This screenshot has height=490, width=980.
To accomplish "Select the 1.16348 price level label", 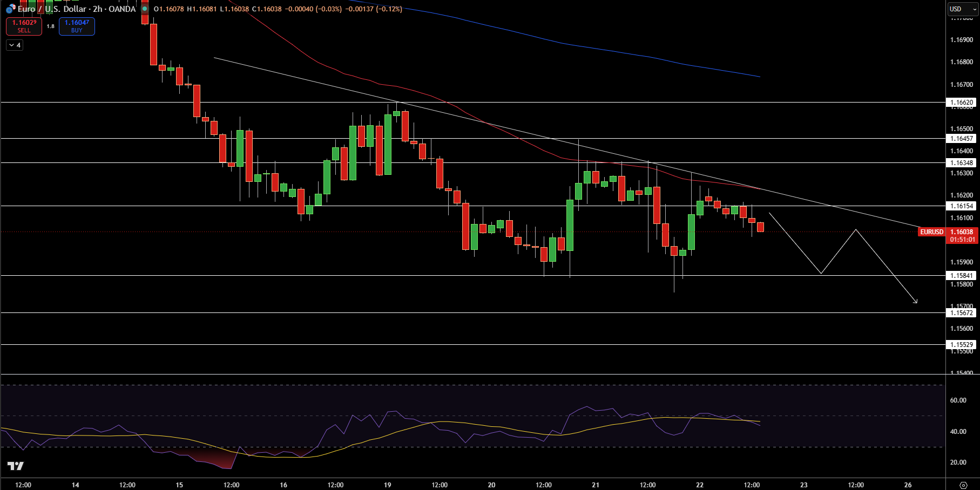I will 961,162.
